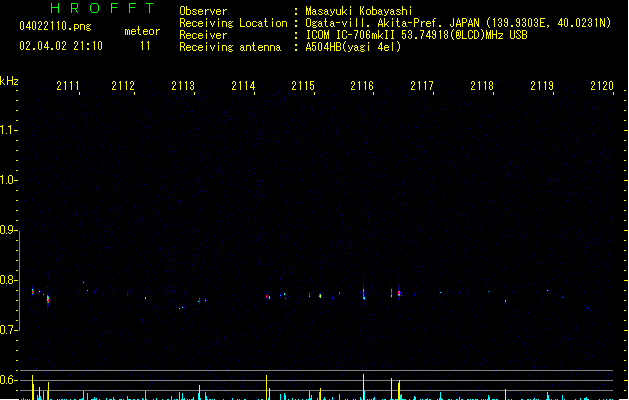This screenshot has height=400, width=629.
Task: Click the 0.6 kHz axis label
Action: tap(8, 380)
